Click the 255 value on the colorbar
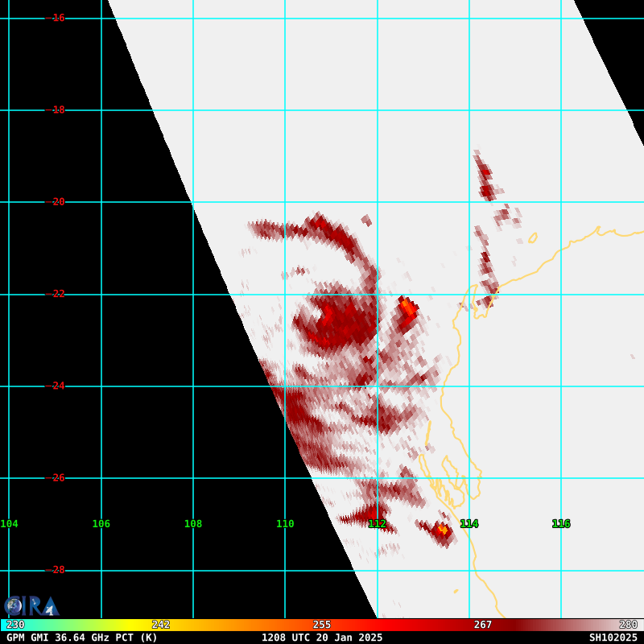The height and width of the screenshot is (644, 644). 322,625
